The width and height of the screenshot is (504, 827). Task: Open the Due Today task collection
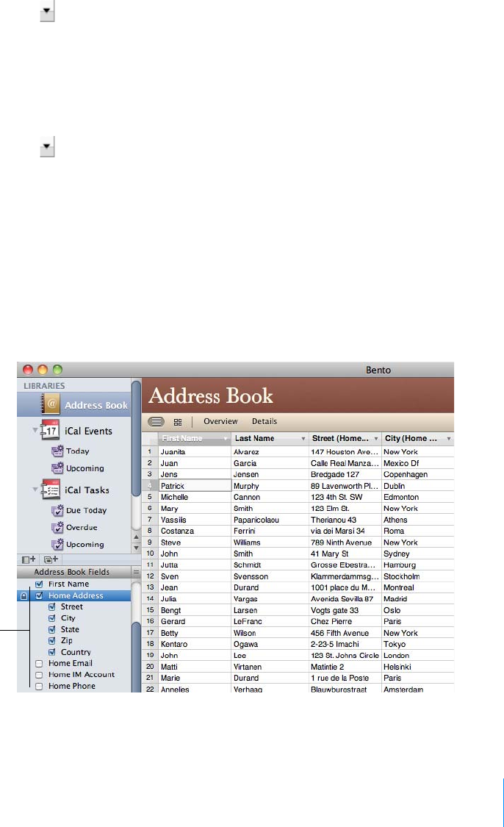57,511
